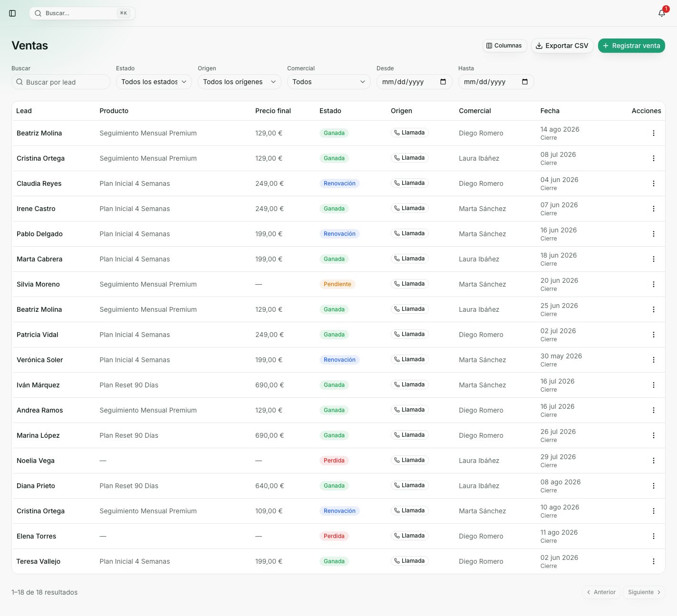Expand the Origen filter dropdown
Viewport: 677px width, 616px height.
point(240,82)
